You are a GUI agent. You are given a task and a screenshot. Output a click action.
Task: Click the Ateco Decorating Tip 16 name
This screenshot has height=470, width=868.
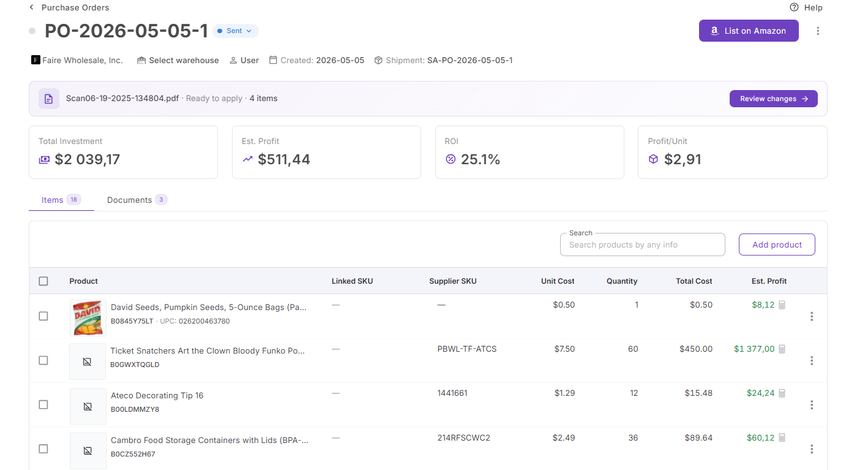point(157,395)
